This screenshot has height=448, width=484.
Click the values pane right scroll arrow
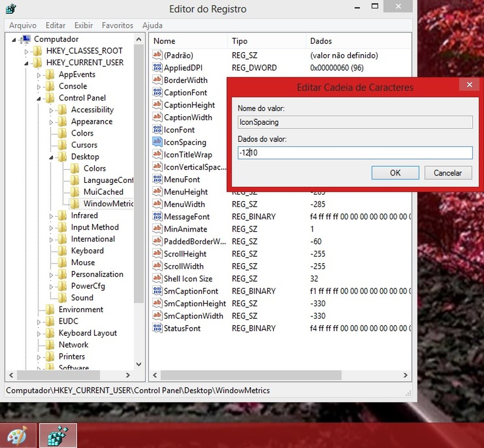click(x=405, y=375)
